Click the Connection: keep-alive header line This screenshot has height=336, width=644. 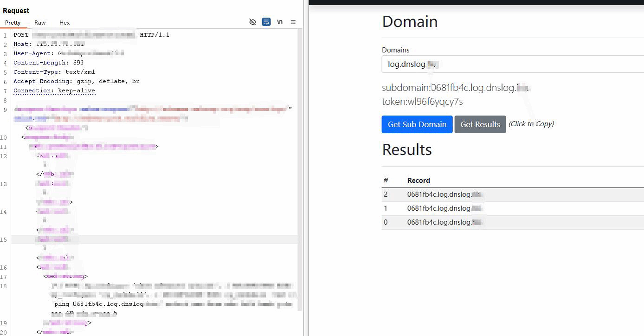(54, 90)
